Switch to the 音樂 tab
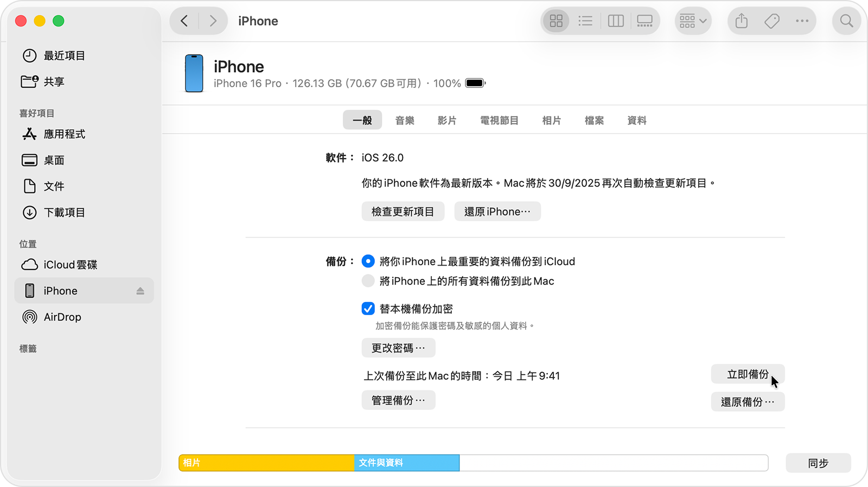The height and width of the screenshot is (487, 868). click(405, 120)
